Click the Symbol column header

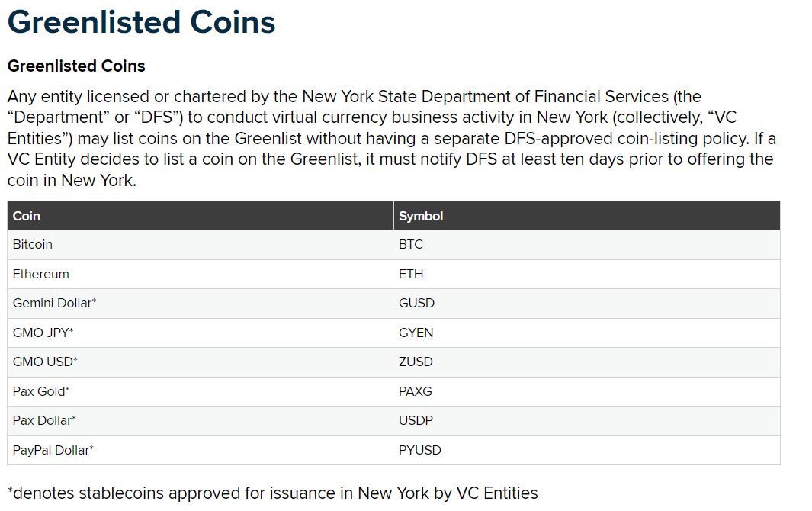(421, 216)
